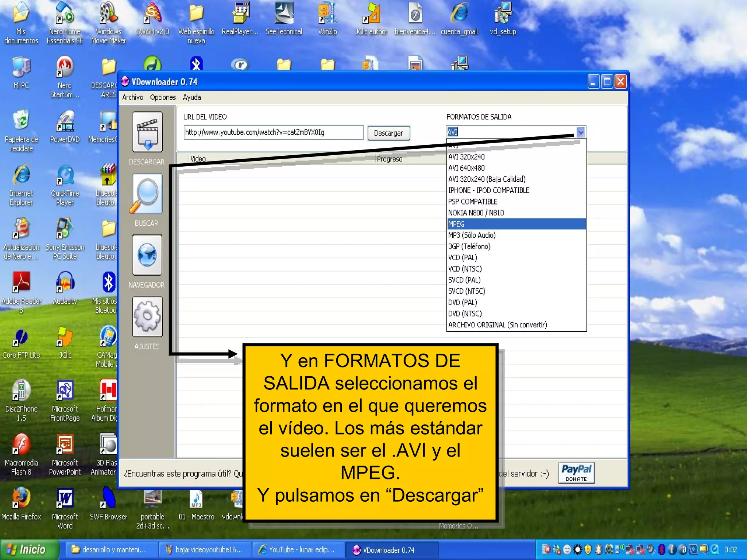Click the Progreso column header
The image size is (747, 560).
[390, 159]
